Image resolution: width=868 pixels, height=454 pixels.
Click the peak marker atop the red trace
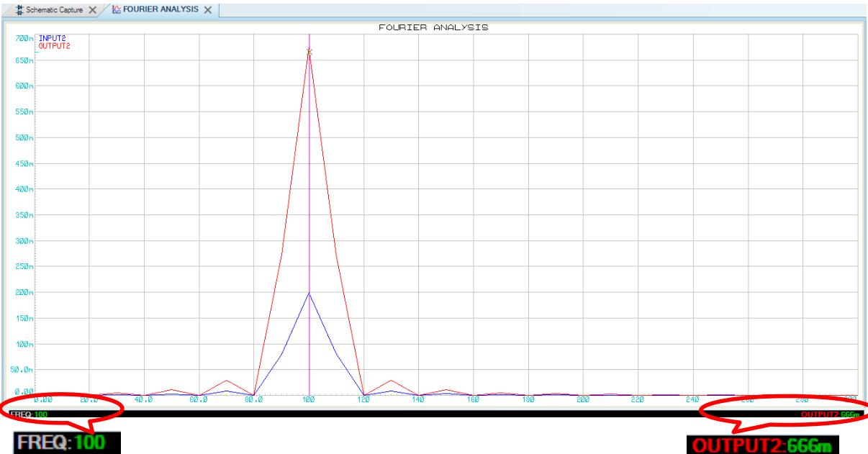point(309,52)
